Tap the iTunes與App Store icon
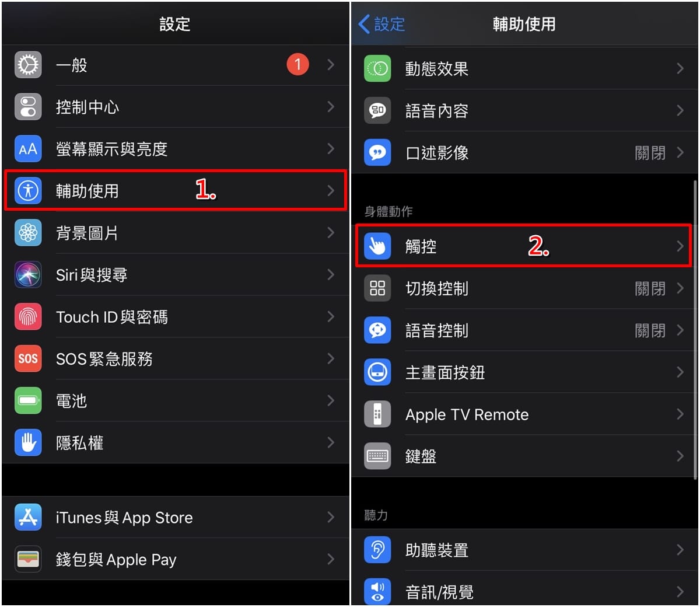Viewport: 700px width, 607px height. (28, 517)
